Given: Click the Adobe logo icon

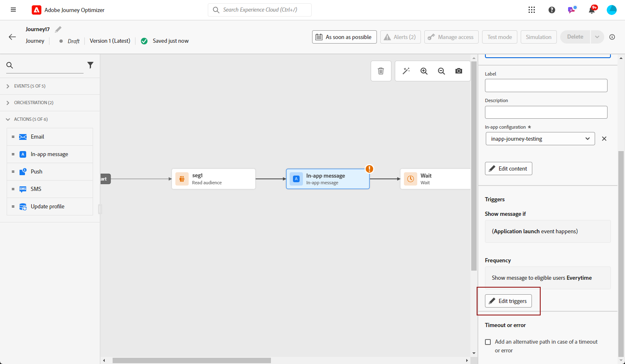Looking at the screenshot, I should tap(37, 10).
